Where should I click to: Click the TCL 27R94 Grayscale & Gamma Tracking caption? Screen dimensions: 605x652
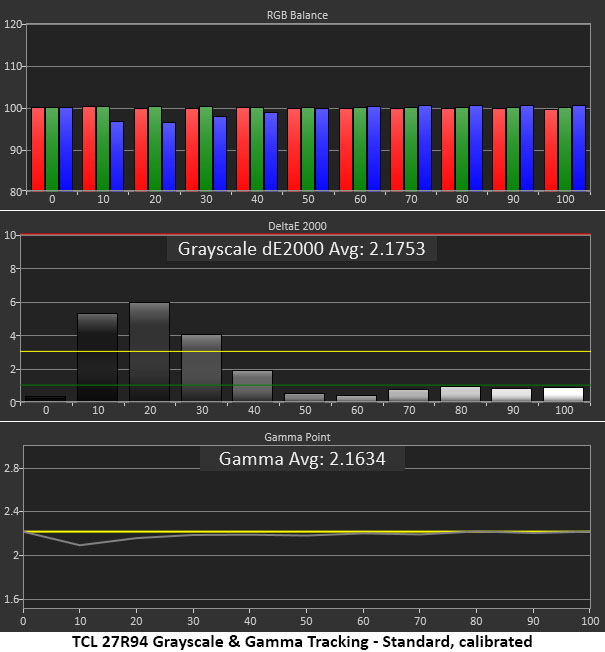pos(302,642)
